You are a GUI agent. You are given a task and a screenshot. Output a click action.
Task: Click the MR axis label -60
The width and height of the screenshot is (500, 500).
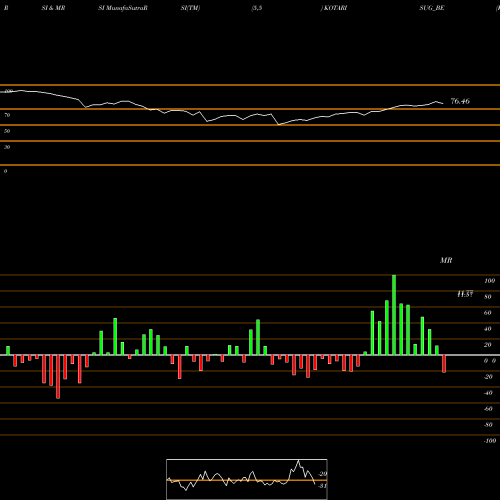click(x=488, y=409)
